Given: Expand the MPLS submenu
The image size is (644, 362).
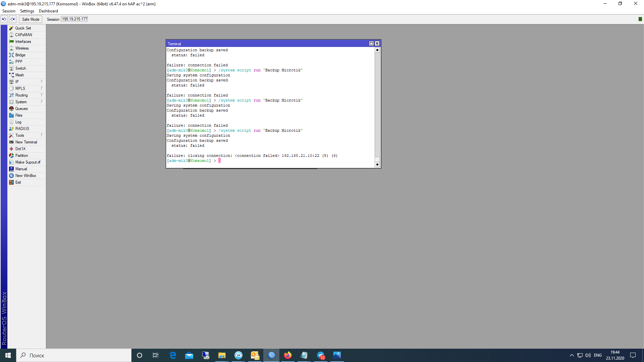Looking at the screenshot, I should pos(26,88).
